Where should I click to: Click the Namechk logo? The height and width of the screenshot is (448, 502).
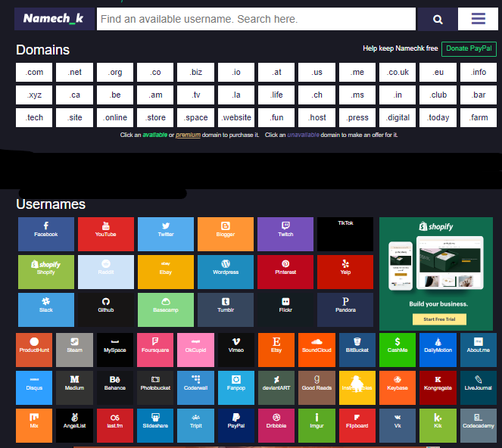pyautogui.click(x=55, y=19)
